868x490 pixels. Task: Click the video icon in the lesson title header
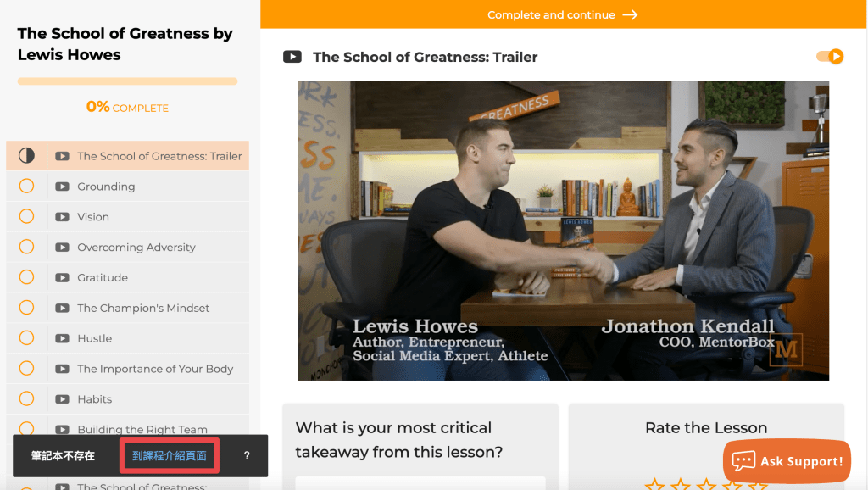292,57
